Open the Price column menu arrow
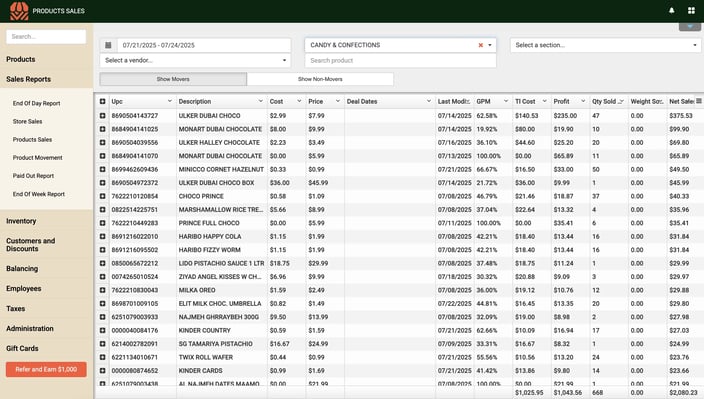 tap(338, 101)
